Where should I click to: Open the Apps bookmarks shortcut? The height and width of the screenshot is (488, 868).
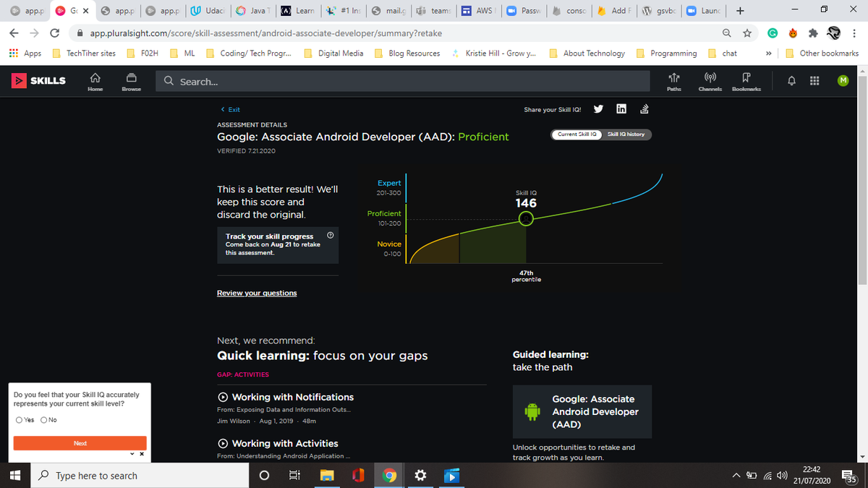[25, 53]
